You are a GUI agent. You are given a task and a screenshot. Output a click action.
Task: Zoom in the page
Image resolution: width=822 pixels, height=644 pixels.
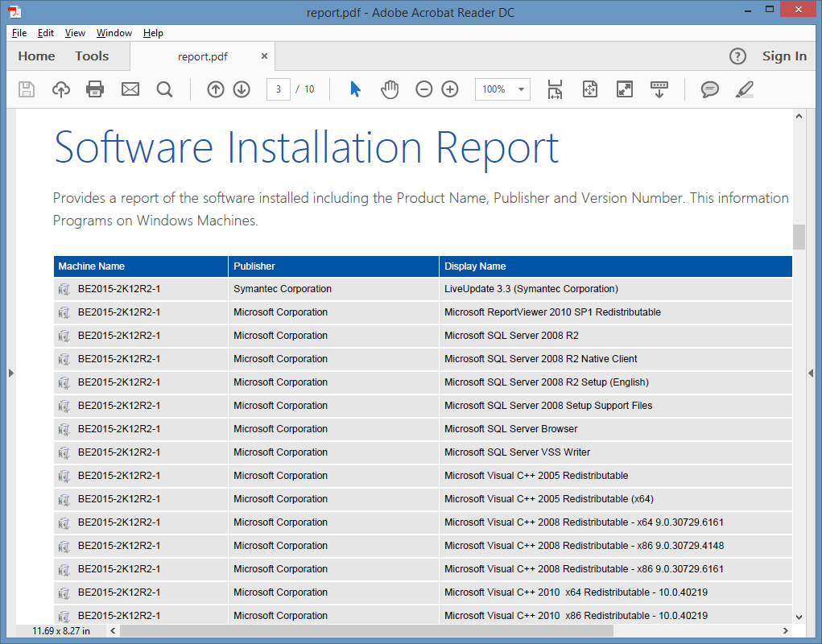[449, 89]
